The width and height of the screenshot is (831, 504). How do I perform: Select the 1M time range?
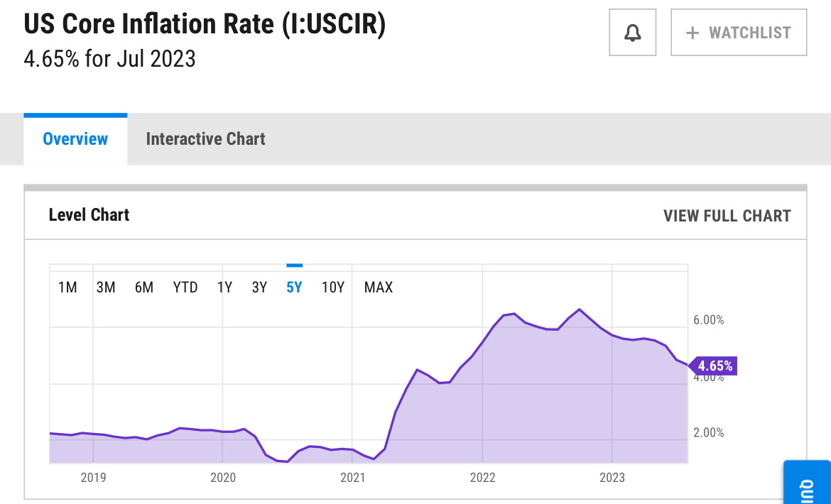pyautogui.click(x=68, y=287)
